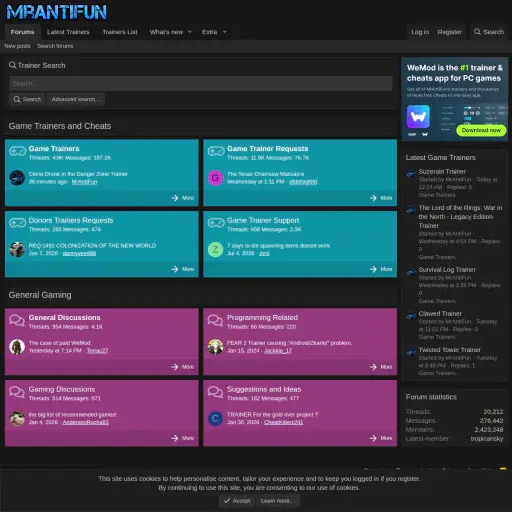Click More in the Game Trainers card
The height and width of the screenshot is (512, 512).
[183, 198]
